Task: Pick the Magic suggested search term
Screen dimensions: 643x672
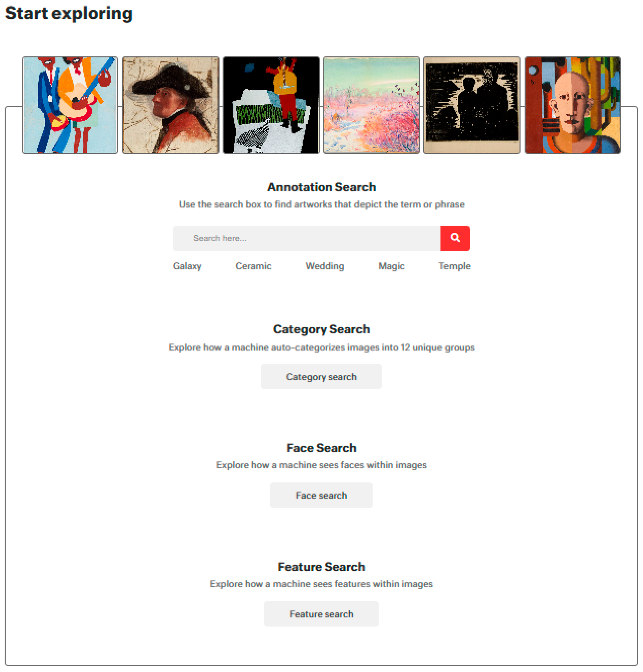Action: [x=391, y=266]
